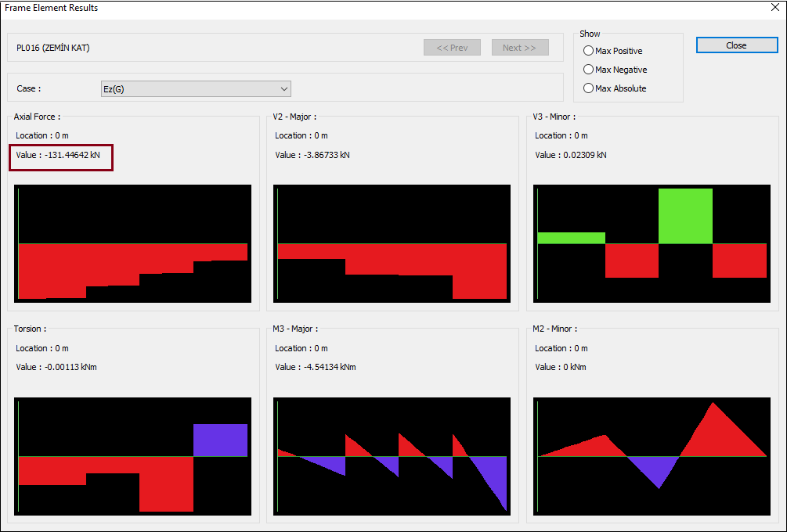Select the Max Negative radio button
This screenshot has height=532, width=787.
[x=588, y=70]
